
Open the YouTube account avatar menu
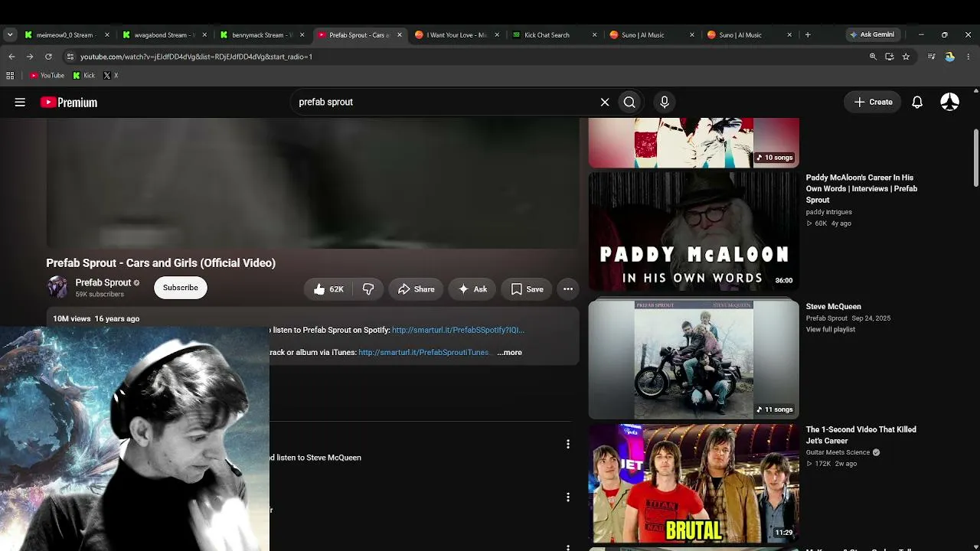point(950,102)
